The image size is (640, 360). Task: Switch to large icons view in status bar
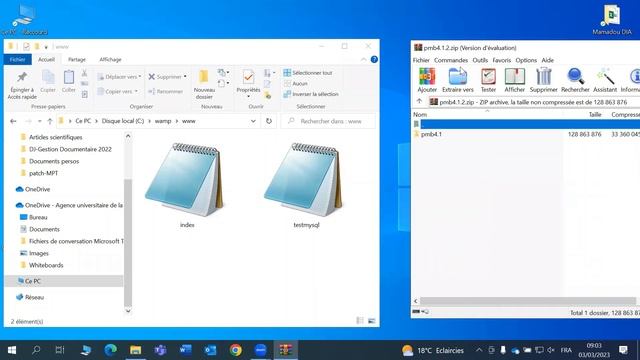pyautogui.click(x=371, y=321)
